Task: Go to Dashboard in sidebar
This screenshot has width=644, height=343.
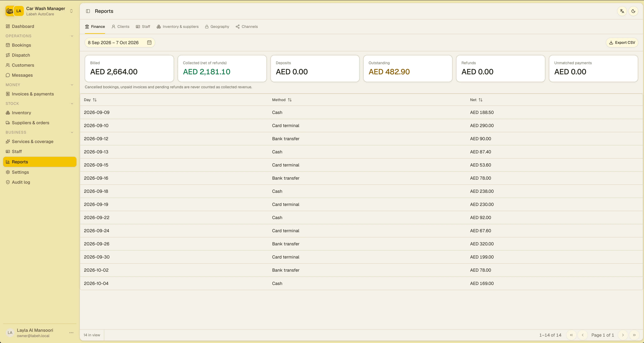Action: pos(40,26)
